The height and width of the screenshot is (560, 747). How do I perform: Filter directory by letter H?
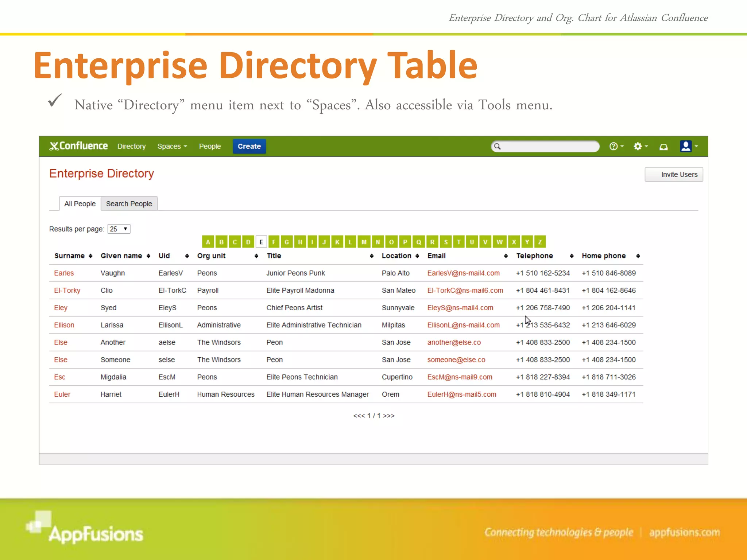coord(300,242)
